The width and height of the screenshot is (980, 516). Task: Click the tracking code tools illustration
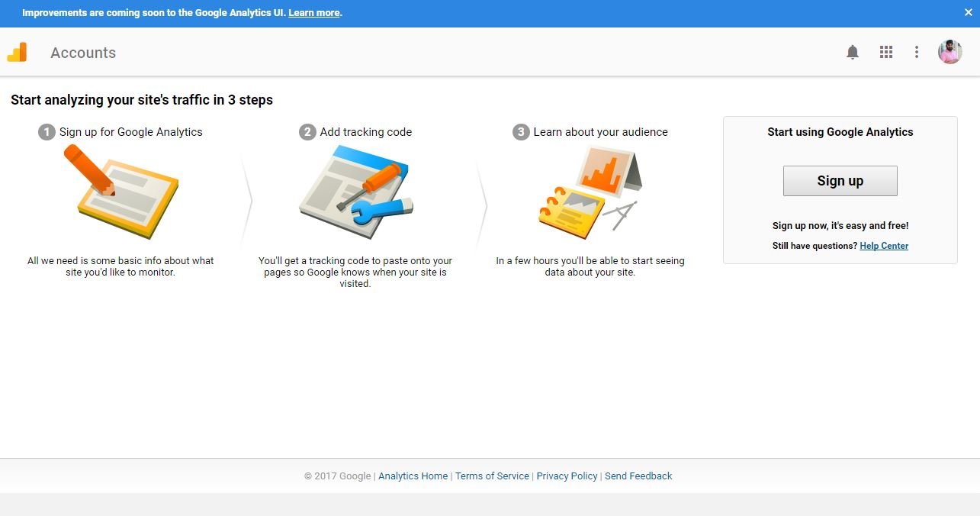[x=356, y=192]
